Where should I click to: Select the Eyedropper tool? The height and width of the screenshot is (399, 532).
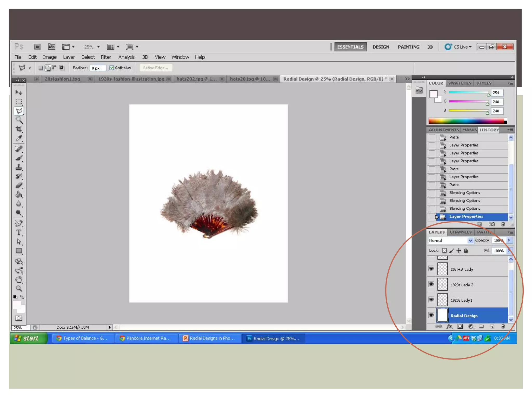19,138
